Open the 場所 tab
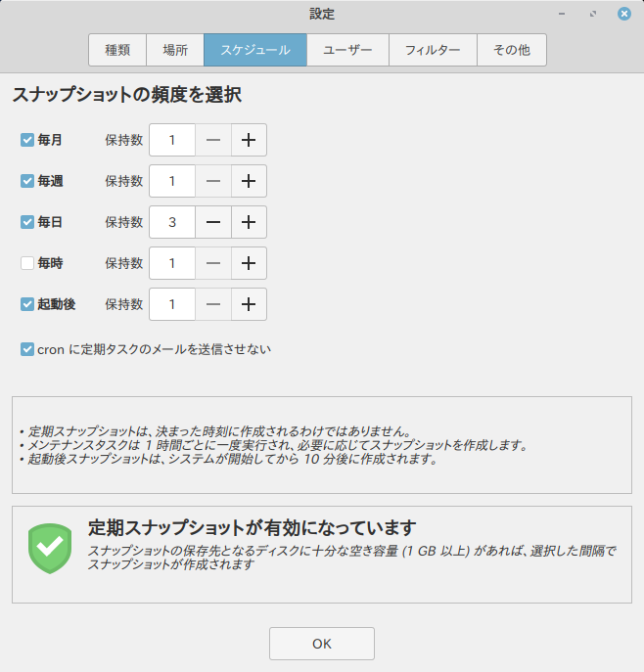The image size is (644, 672). pyautogui.click(x=175, y=50)
